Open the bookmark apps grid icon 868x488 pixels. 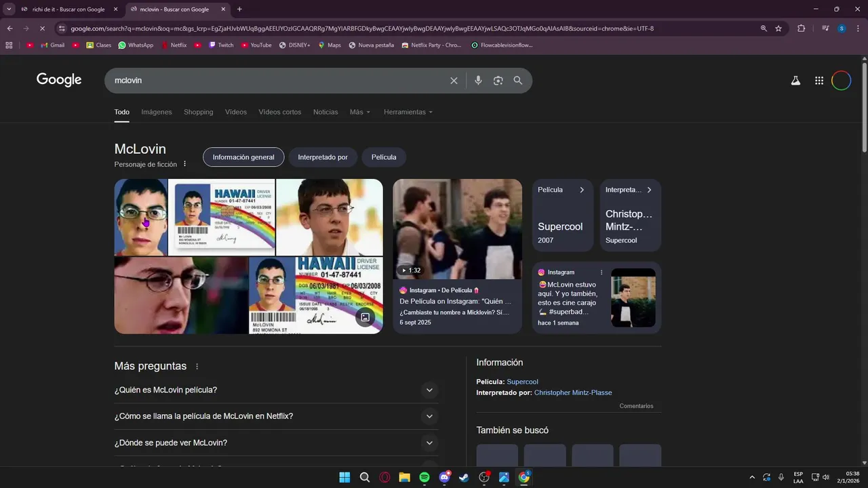click(x=9, y=45)
